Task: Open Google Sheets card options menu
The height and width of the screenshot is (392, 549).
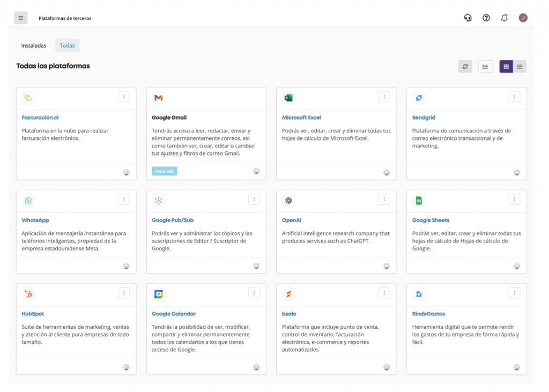Action: point(514,199)
